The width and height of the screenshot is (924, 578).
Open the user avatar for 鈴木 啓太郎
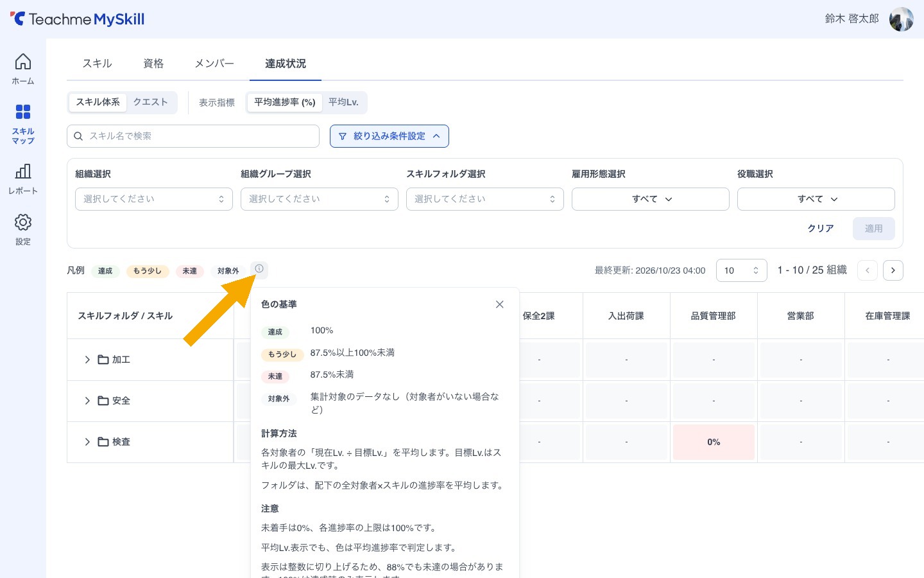pyautogui.click(x=901, y=19)
